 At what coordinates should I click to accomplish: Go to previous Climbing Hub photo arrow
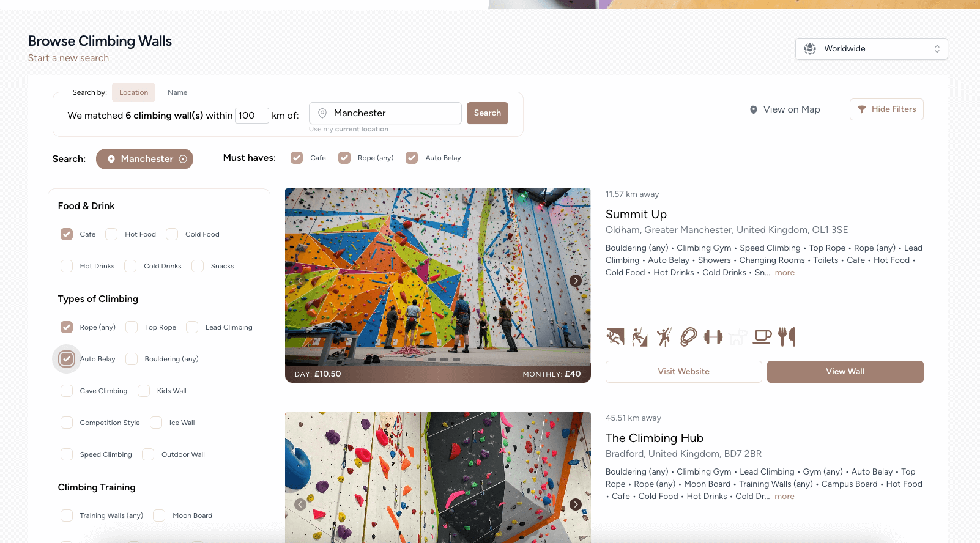(x=300, y=504)
